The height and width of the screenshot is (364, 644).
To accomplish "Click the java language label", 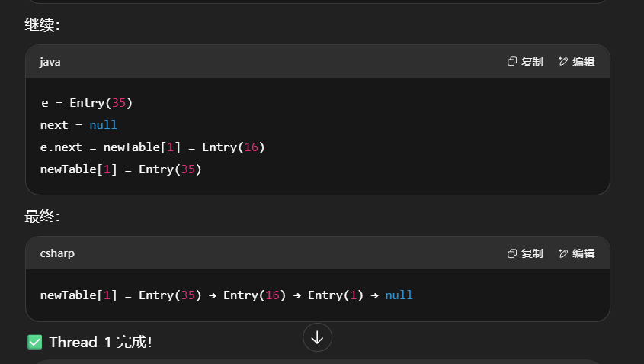I will click(50, 62).
